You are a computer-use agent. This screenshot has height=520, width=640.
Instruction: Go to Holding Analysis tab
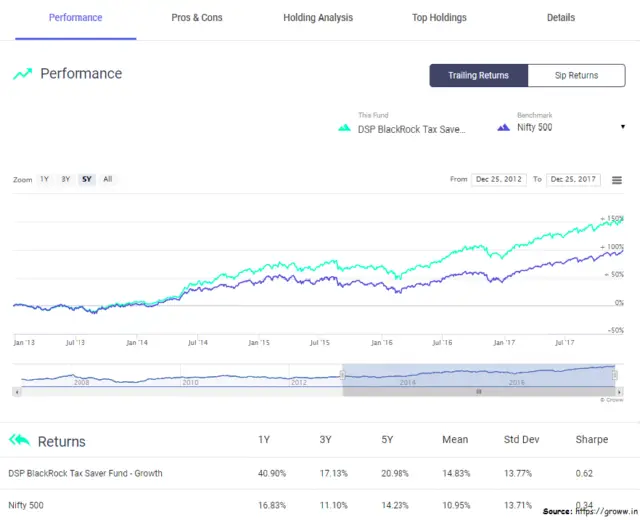click(318, 18)
